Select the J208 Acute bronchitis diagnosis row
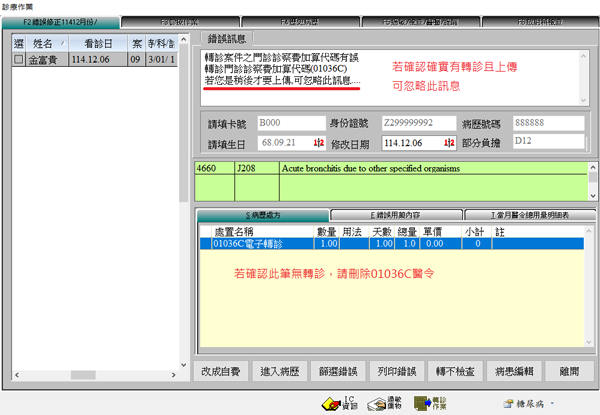This screenshot has width=600, height=415. click(394, 169)
